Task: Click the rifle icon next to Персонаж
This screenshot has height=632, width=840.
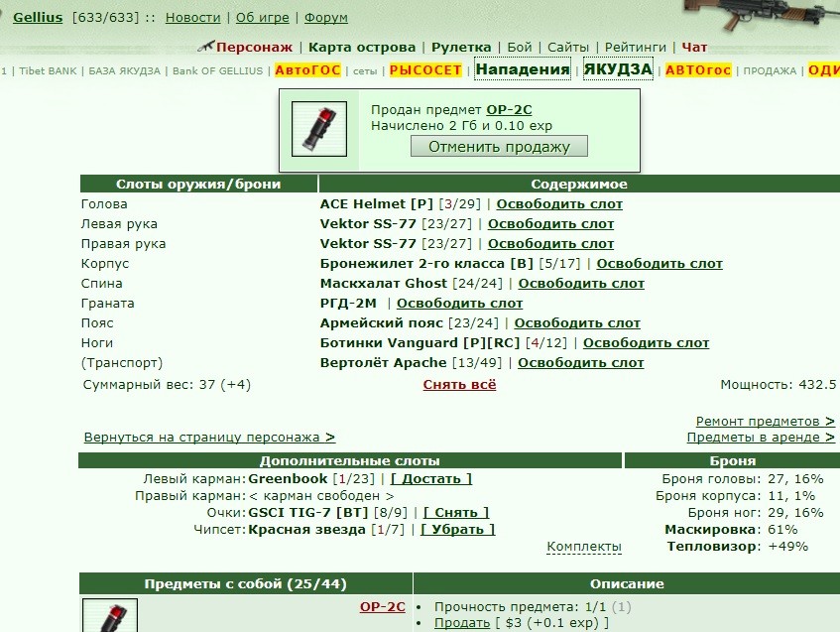Action: [x=205, y=46]
